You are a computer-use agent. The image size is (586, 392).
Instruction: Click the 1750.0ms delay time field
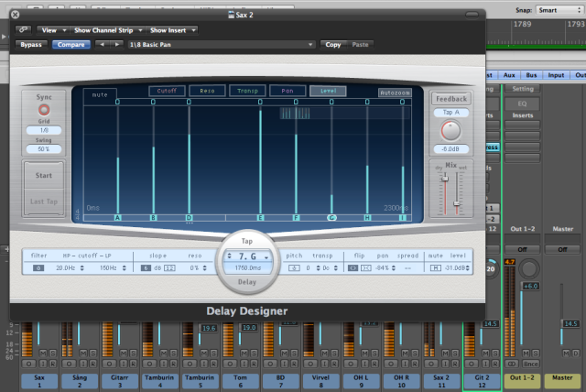click(248, 268)
